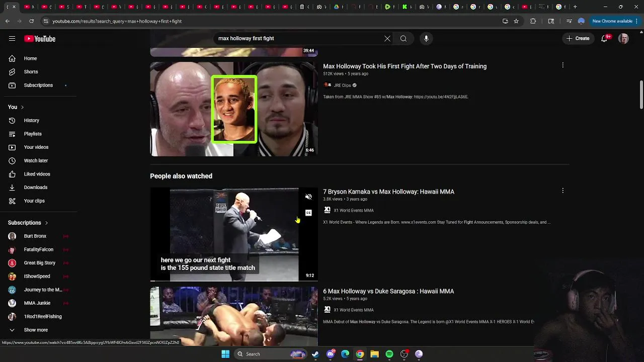Reload the page
644x362 pixels.
tap(31, 21)
